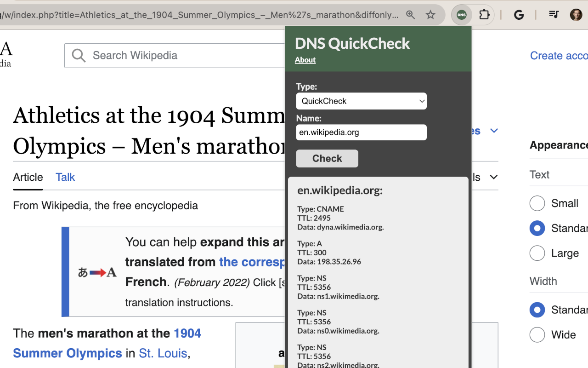Click the zoom magnifier in the address bar
The width and height of the screenshot is (588, 368).
410,15
